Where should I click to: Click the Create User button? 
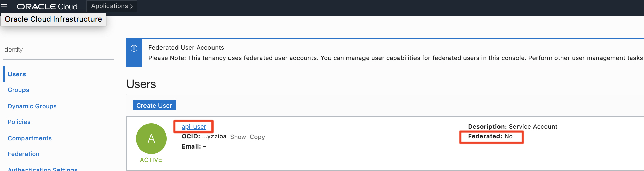pyautogui.click(x=154, y=106)
